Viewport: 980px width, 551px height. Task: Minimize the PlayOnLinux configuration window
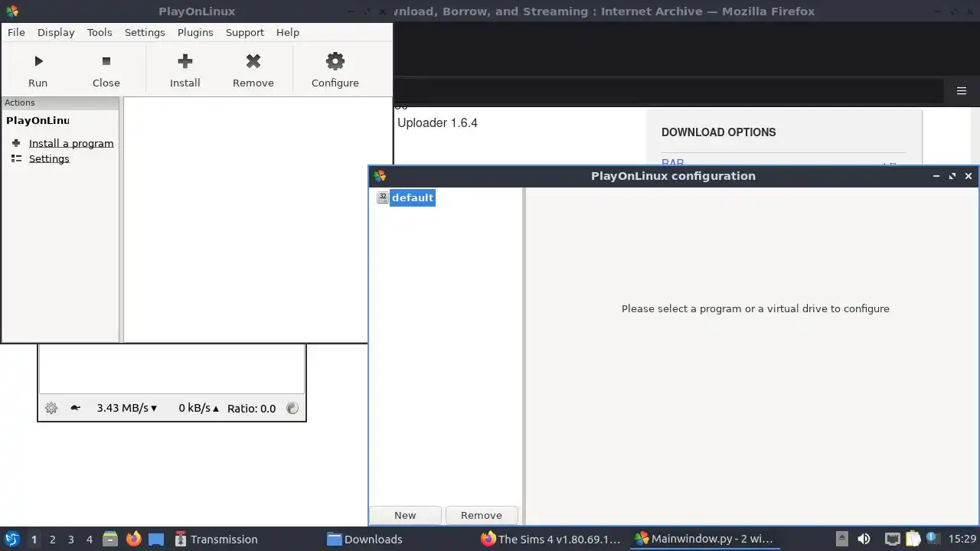[x=936, y=176]
